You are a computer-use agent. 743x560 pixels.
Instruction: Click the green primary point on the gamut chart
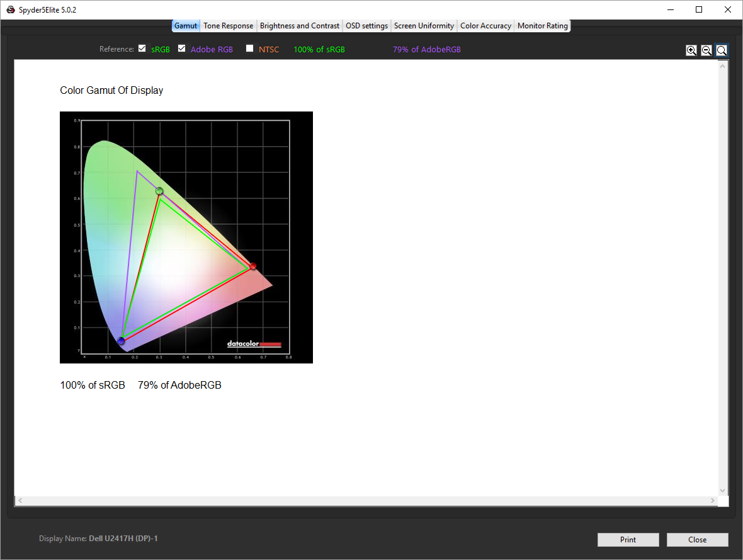point(160,191)
